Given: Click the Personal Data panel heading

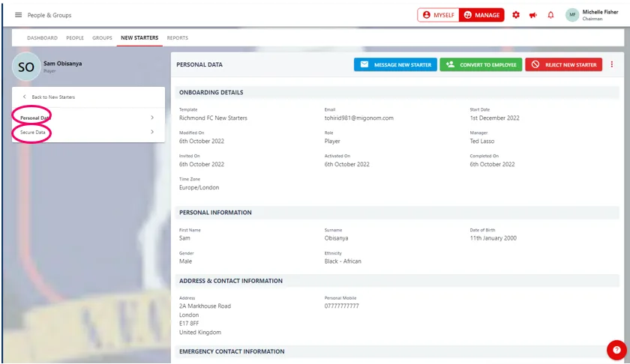Looking at the screenshot, I should (199, 64).
